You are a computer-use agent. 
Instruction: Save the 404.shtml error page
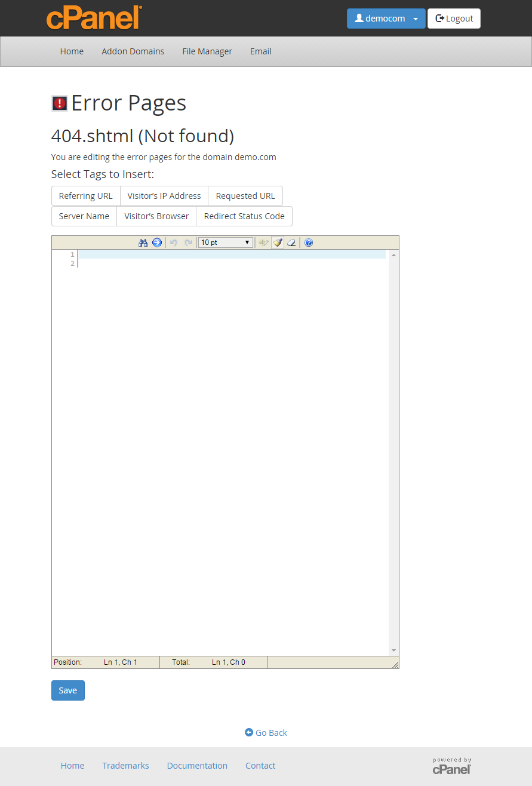pyautogui.click(x=67, y=690)
